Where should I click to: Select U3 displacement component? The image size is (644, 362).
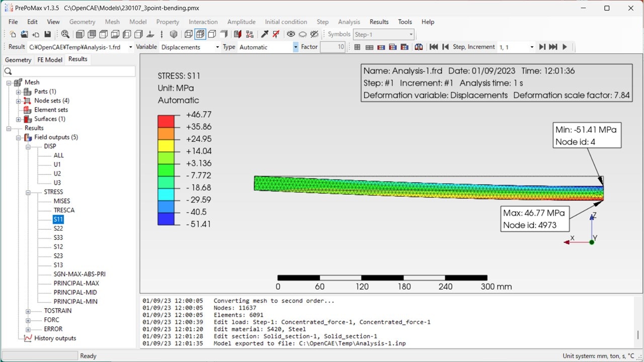point(57,183)
